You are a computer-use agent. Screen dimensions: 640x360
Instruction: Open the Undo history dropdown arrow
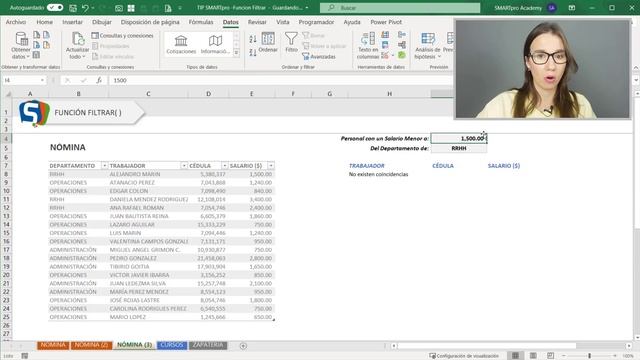click(93, 8)
